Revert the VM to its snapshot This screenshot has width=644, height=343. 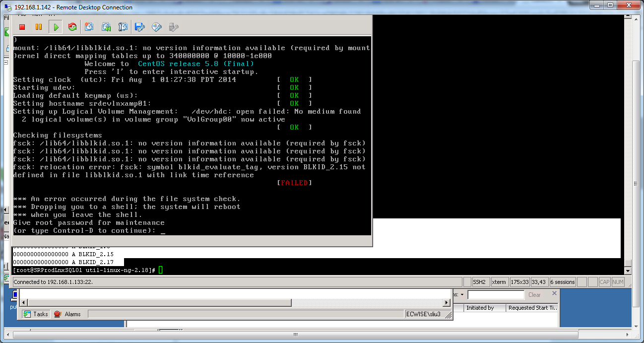click(x=106, y=27)
